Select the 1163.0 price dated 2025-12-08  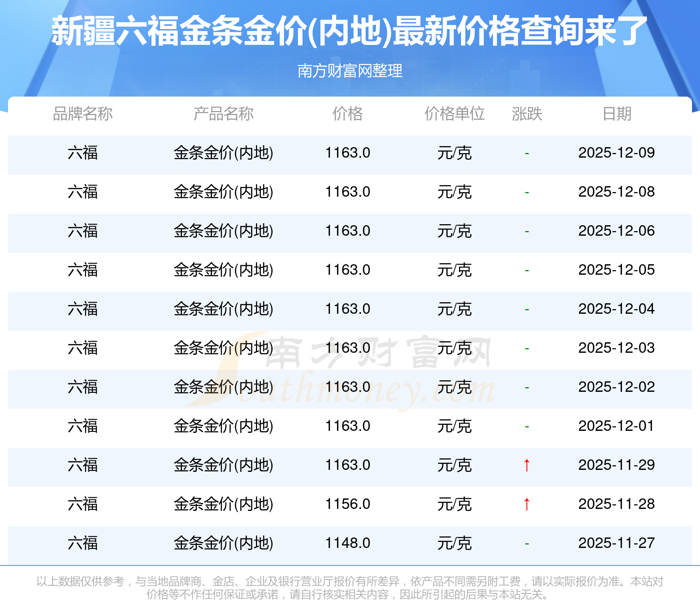348,192
